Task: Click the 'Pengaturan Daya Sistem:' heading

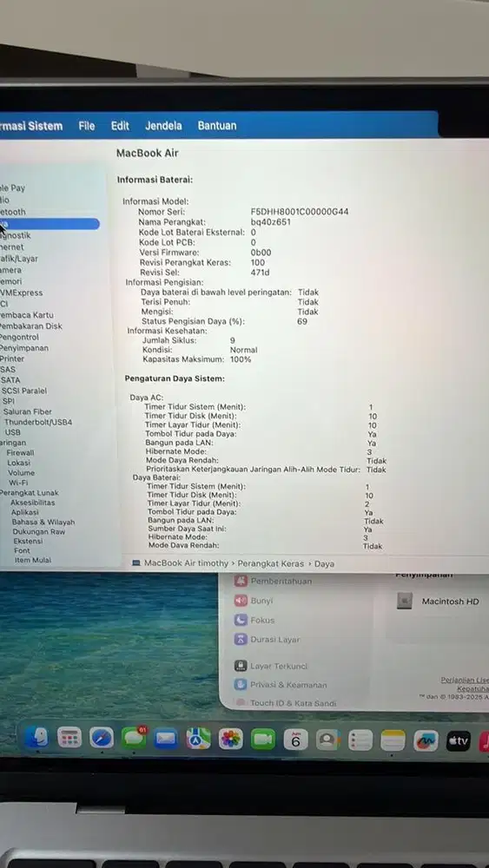Action: click(175, 378)
